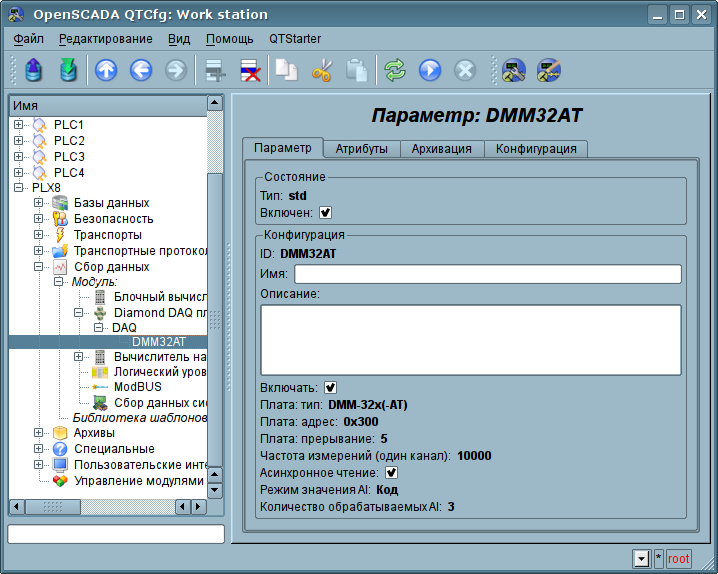The image size is (718, 574).
Task: Switch to the 'Архивация' tab
Action: 441,148
